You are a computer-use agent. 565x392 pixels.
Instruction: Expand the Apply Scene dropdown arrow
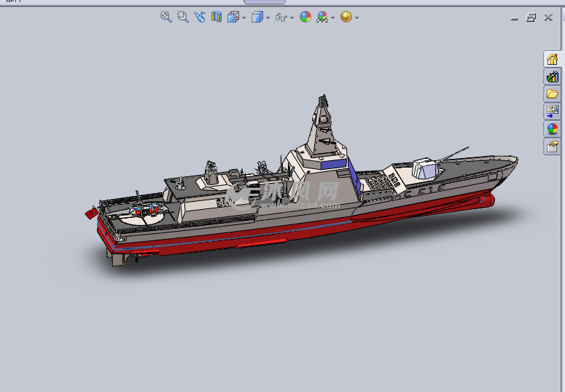(332, 17)
